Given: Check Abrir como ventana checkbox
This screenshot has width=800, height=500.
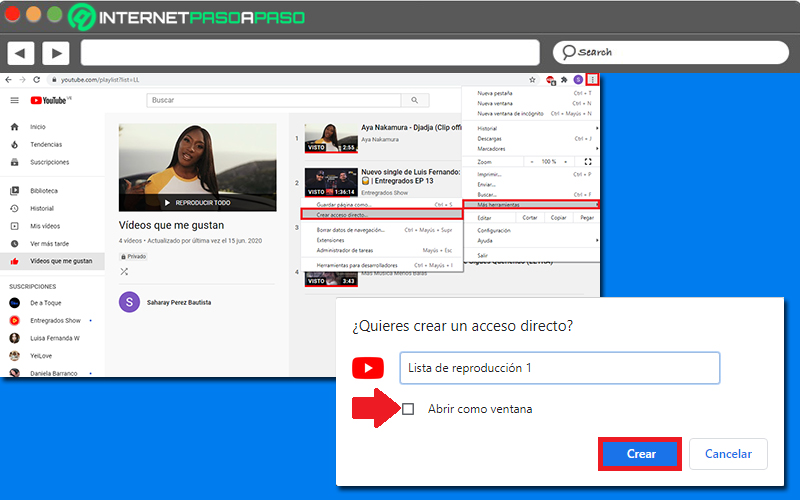Looking at the screenshot, I should click(408, 409).
